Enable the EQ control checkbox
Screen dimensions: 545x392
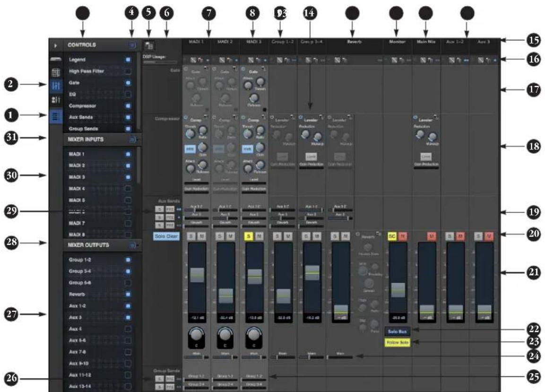pyautogui.click(x=128, y=94)
